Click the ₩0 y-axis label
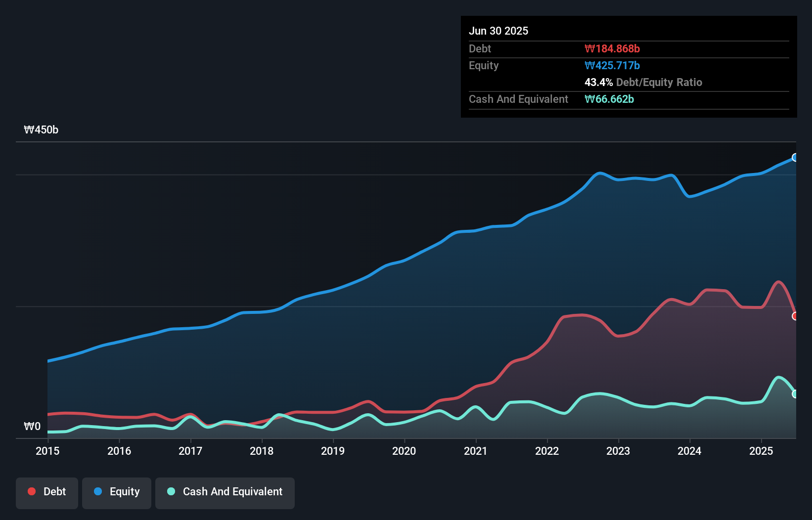 point(32,426)
